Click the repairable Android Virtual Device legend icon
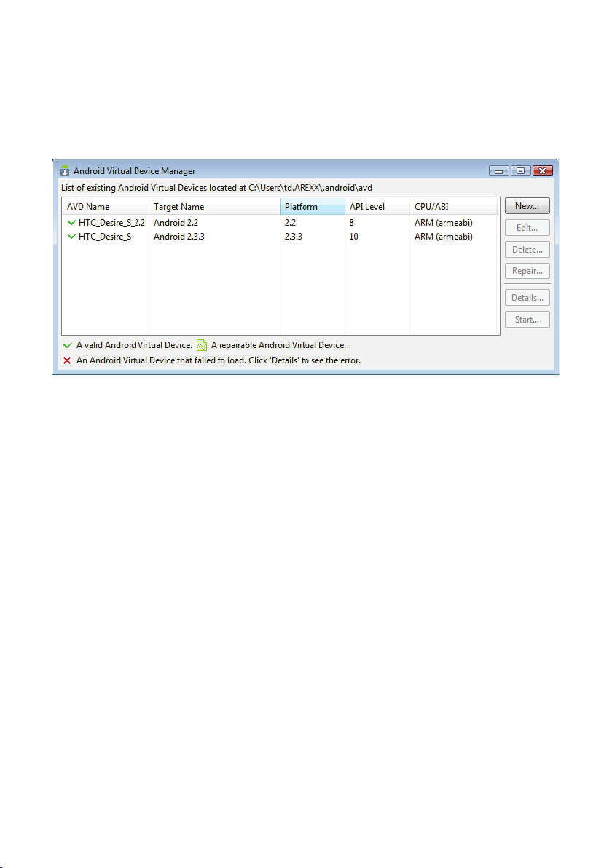The image size is (612, 868). click(x=202, y=345)
